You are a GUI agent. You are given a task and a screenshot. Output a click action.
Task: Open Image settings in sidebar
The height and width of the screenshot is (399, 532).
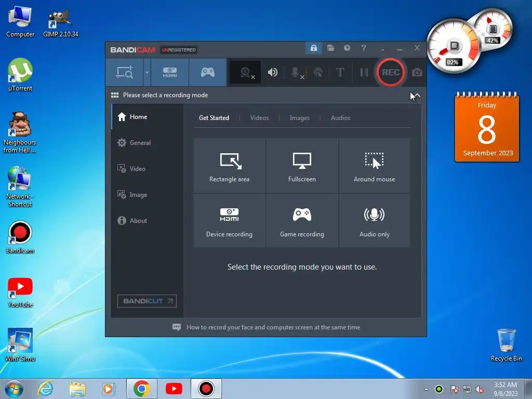point(147,195)
